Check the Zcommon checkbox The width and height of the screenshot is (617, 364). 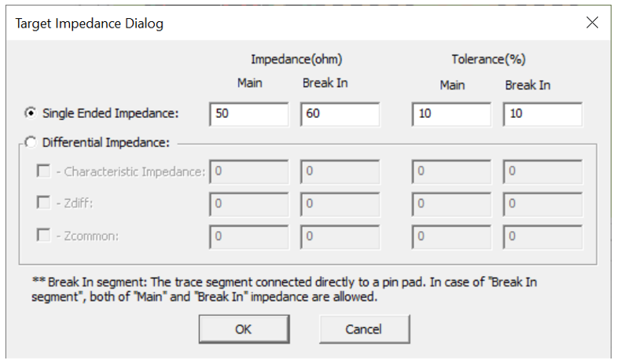(x=43, y=235)
